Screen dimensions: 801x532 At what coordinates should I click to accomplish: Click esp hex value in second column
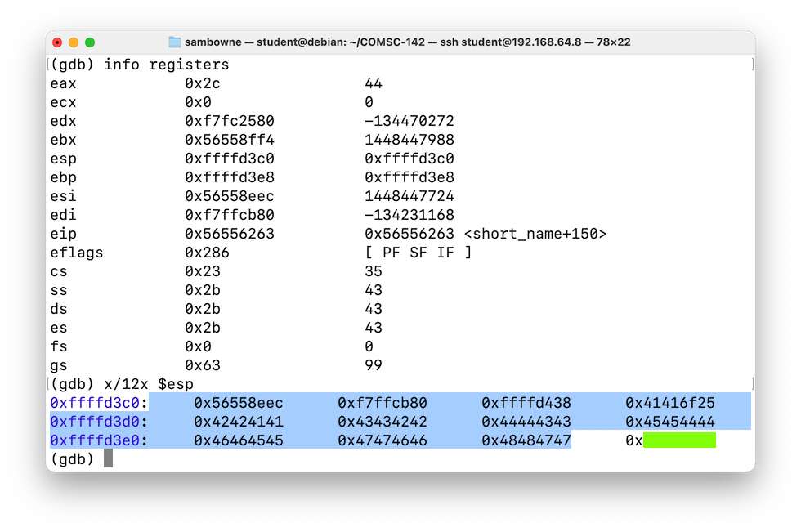click(230, 159)
